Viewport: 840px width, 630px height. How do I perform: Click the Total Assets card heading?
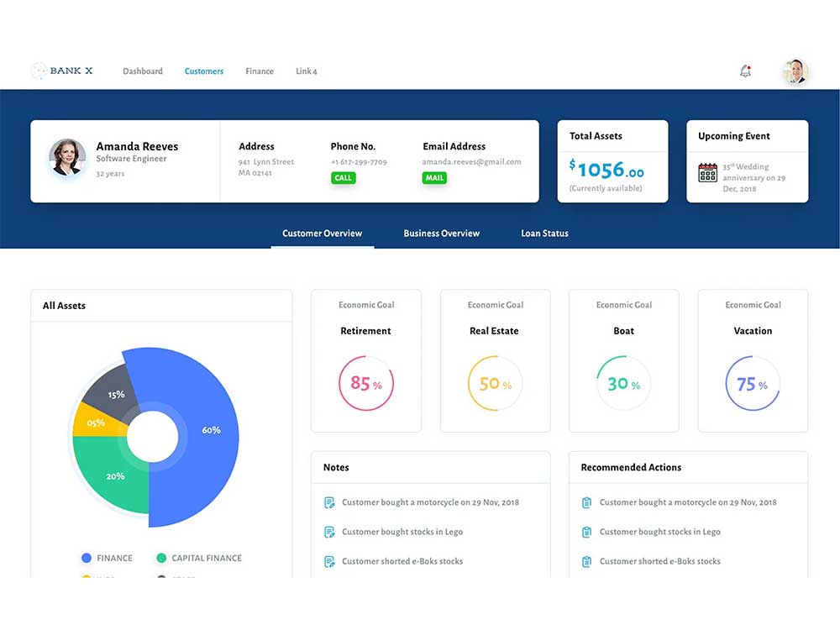point(596,136)
